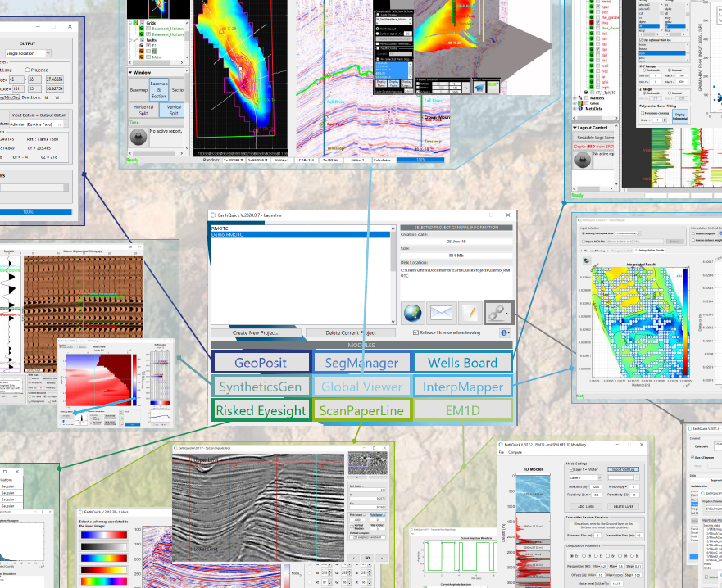Click the Create New Project button
This screenshot has height=588, width=722.
tap(256, 333)
